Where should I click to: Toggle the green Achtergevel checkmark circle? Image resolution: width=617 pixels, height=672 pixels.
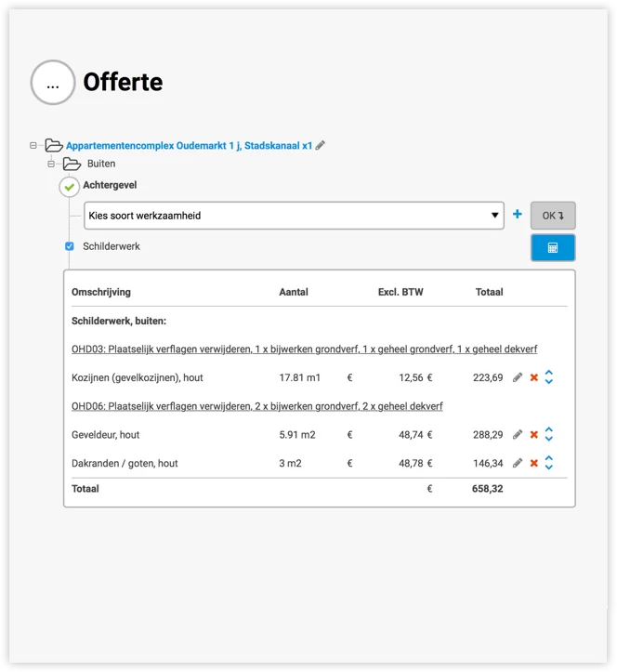(70, 187)
